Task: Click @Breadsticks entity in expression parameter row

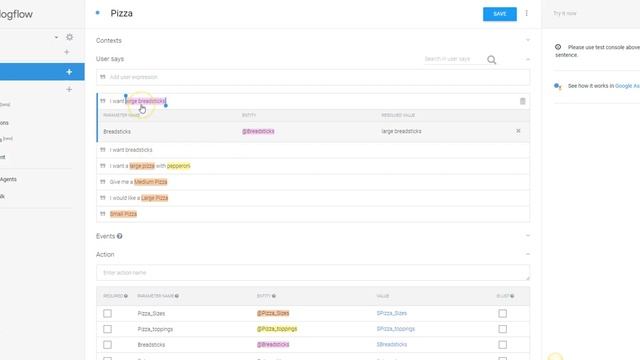Action: tap(258, 131)
